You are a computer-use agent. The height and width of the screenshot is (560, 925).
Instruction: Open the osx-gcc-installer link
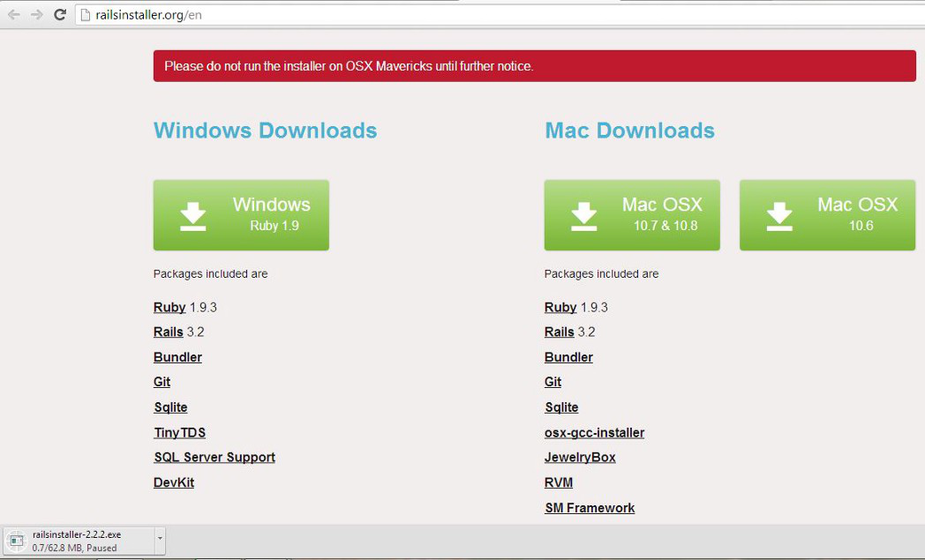point(594,432)
